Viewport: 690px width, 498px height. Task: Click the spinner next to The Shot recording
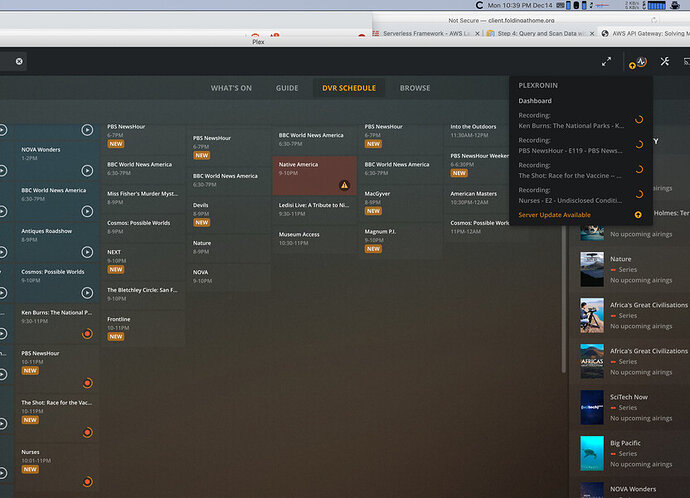(x=639, y=169)
